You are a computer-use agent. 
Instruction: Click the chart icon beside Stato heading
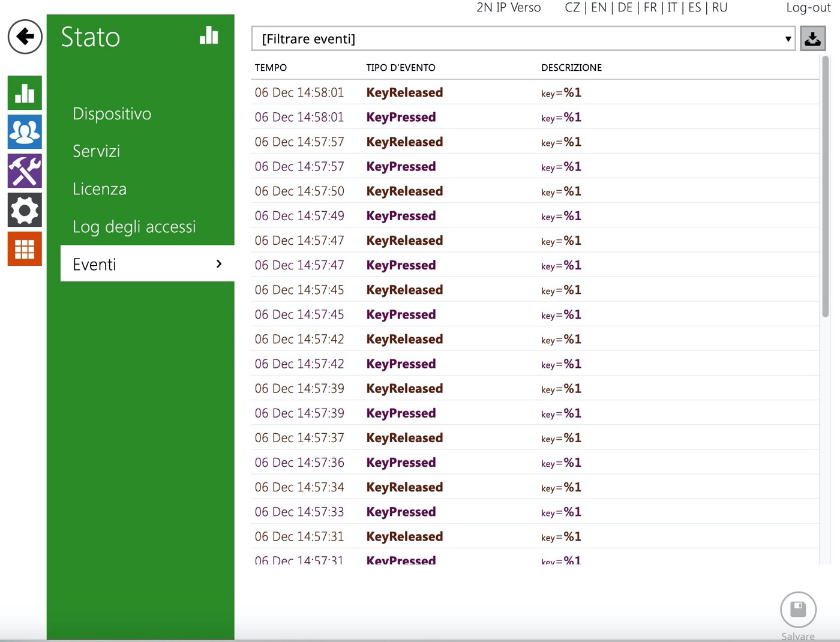[x=209, y=35]
